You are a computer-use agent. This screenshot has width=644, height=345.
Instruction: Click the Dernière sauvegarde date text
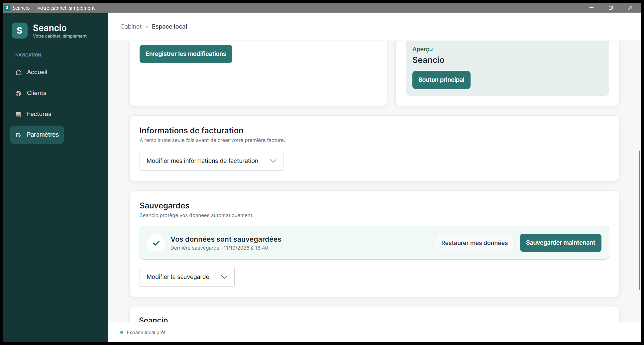pyautogui.click(x=219, y=248)
